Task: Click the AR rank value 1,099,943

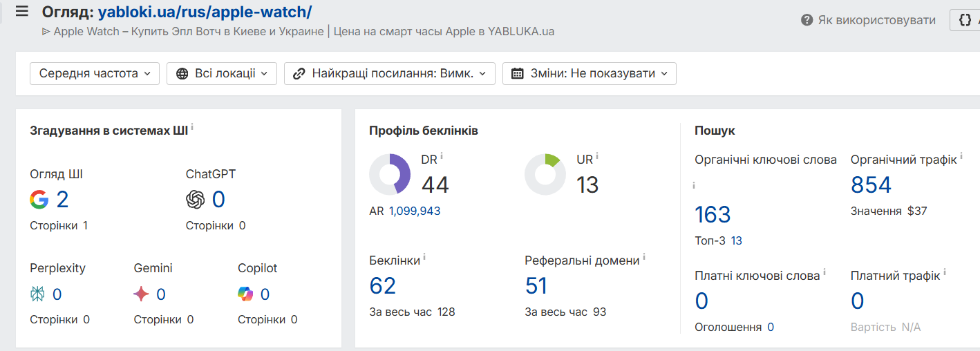Action: coord(415,211)
